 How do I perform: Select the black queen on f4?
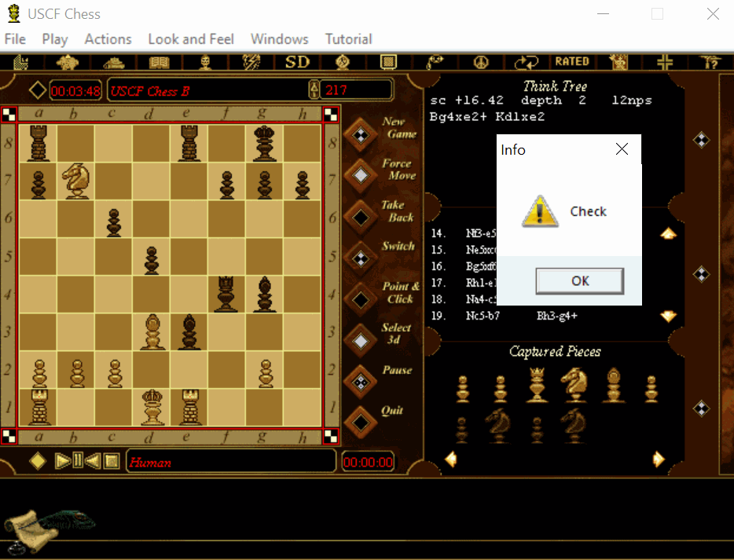(226, 295)
